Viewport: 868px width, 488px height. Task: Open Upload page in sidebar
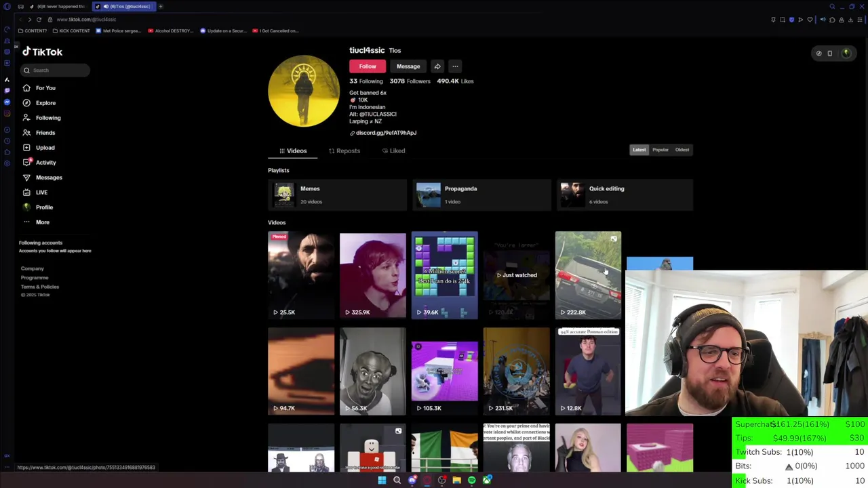click(39, 148)
